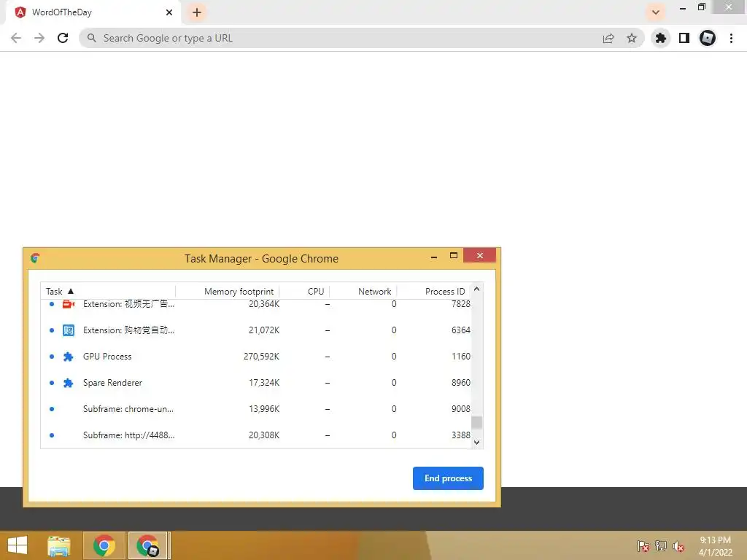The width and height of the screenshot is (747, 560).
Task: Select the Spare Renderer row
Action: pyautogui.click(x=256, y=383)
